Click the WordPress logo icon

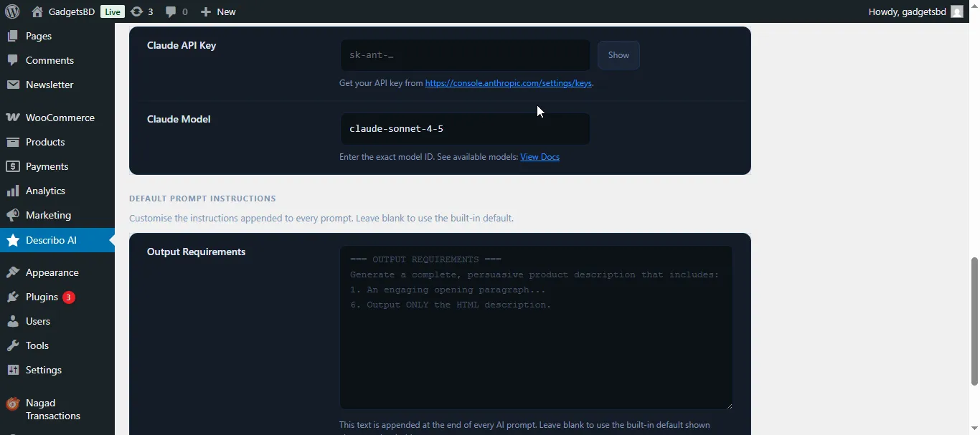click(x=12, y=11)
